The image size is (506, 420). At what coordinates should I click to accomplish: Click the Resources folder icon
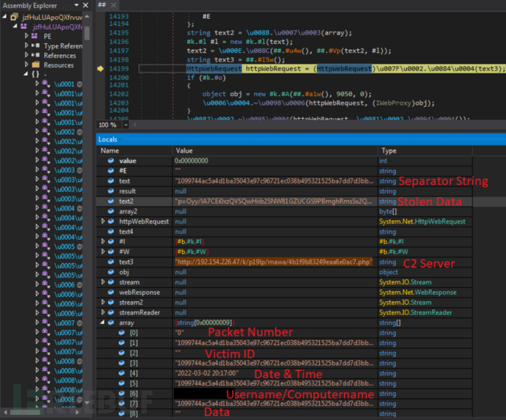point(34,65)
